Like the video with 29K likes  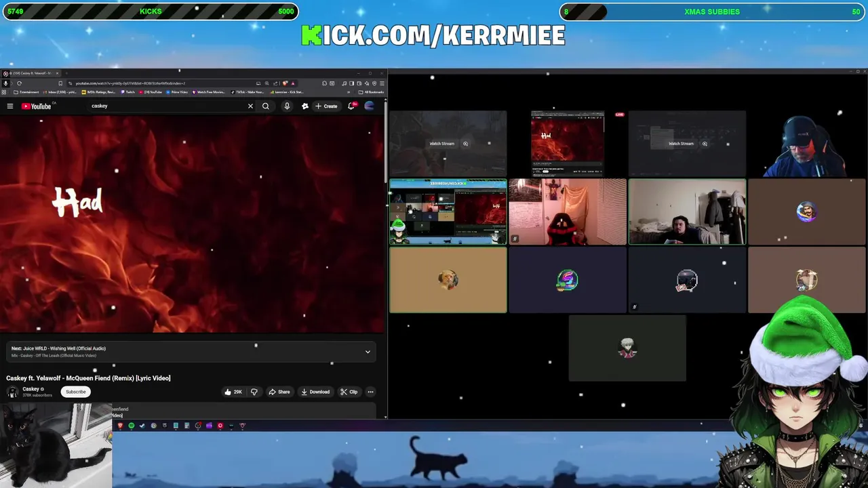(233, 392)
